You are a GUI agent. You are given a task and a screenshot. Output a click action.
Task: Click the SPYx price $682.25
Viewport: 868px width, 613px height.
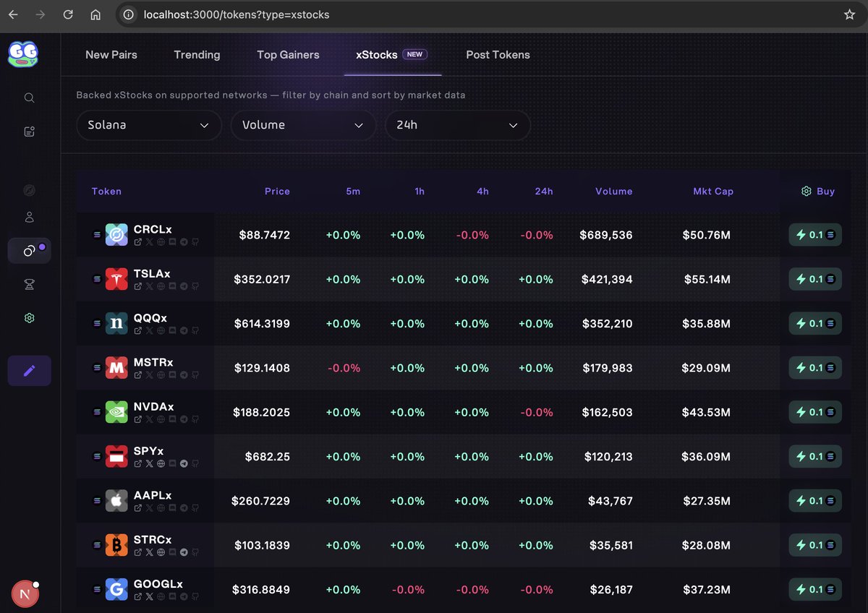tap(268, 456)
